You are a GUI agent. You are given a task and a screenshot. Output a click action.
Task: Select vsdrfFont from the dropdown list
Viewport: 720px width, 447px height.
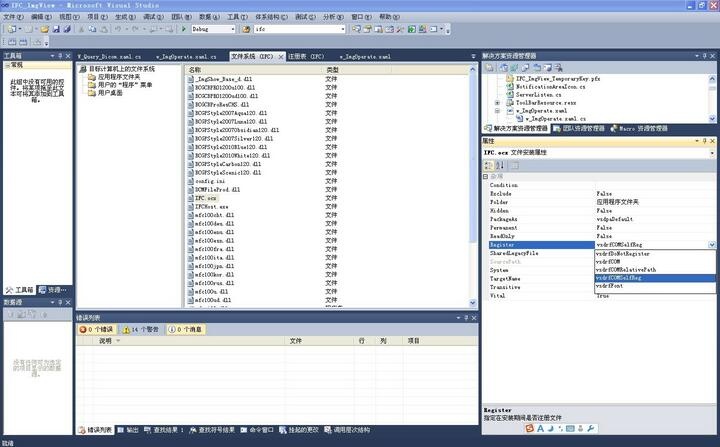pyautogui.click(x=655, y=286)
